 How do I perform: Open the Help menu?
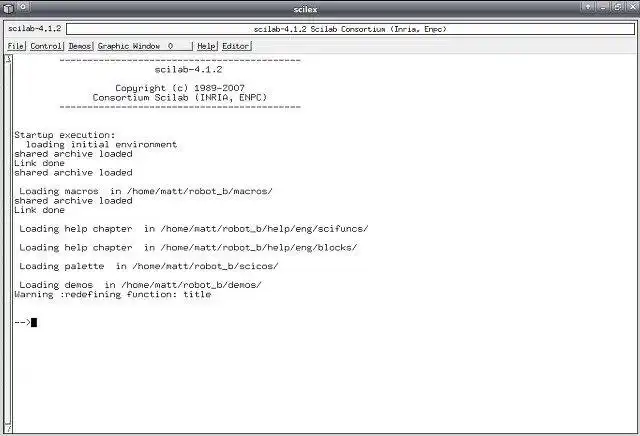207,46
